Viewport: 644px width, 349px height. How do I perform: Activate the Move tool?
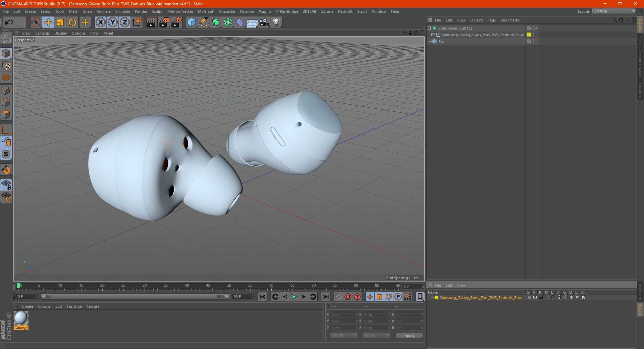coord(48,22)
